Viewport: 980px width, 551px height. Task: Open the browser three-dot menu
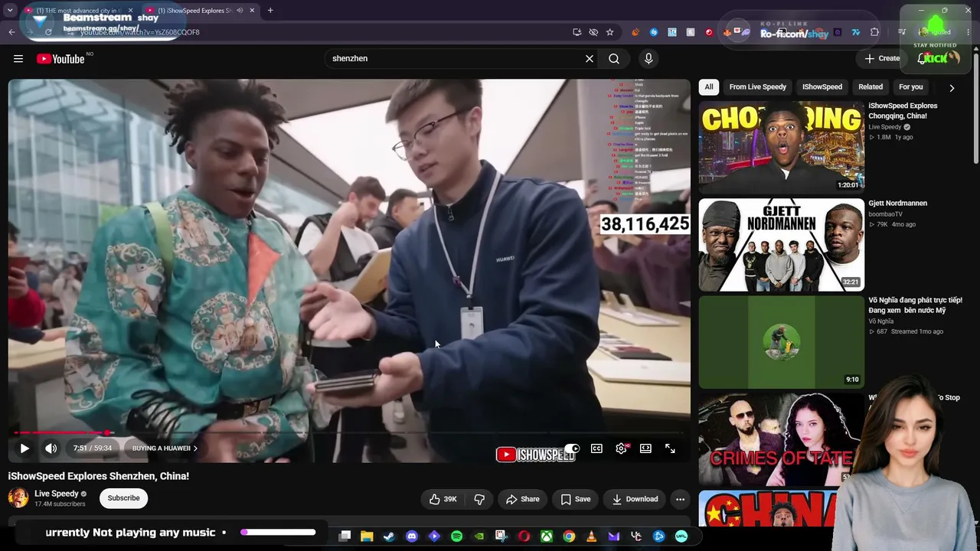[969, 32]
